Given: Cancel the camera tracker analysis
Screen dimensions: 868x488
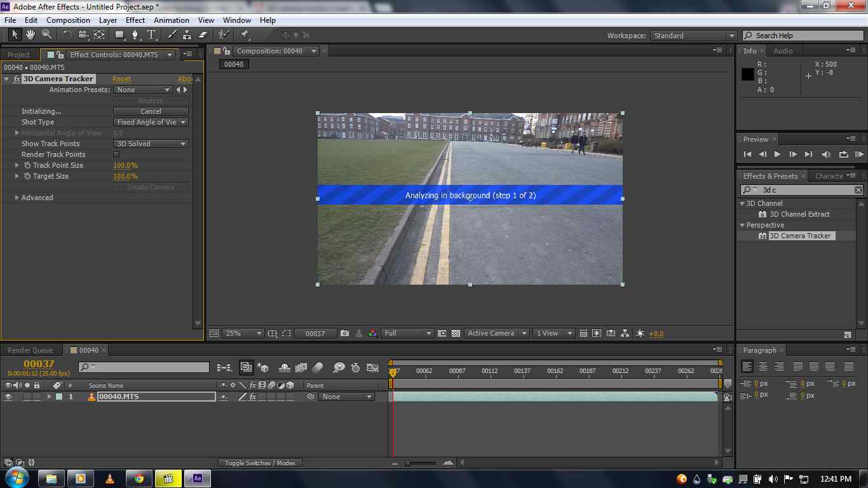Looking at the screenshot, I should (x=151, y=111).
